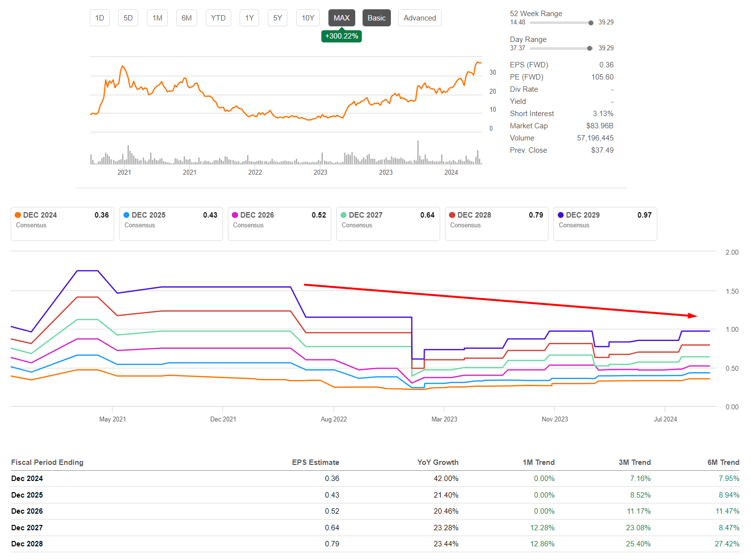The width and height of the screenshot is (751, 560).
Task: Click the +300.22% performance badge
Action: tap(342, 36)
